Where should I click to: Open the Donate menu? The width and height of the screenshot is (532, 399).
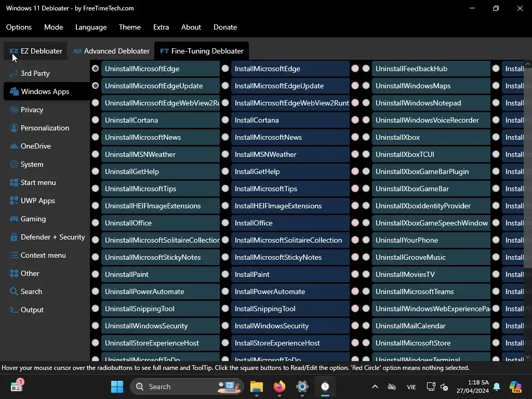[x=225, y=27]
